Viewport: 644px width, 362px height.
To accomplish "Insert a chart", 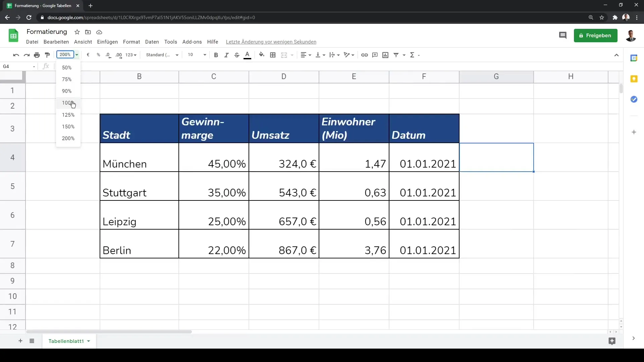I will [385, 55].
